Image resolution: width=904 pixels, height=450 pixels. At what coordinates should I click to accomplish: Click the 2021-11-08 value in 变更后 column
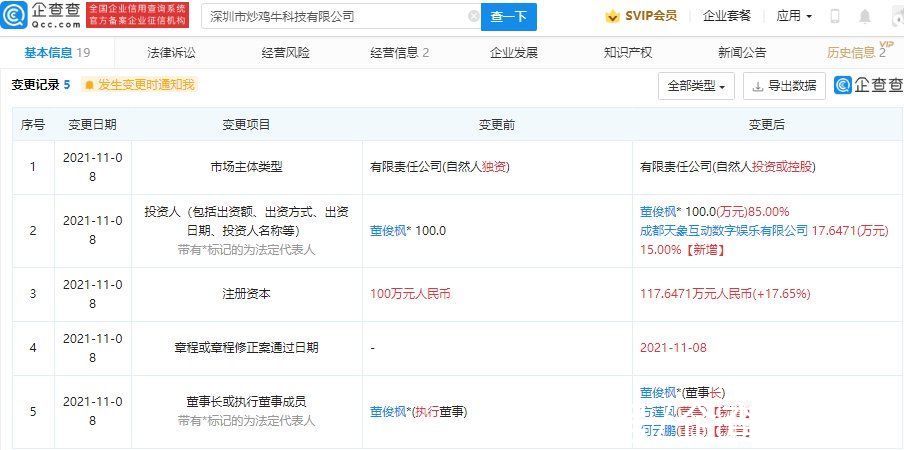(x=673, y=348)
